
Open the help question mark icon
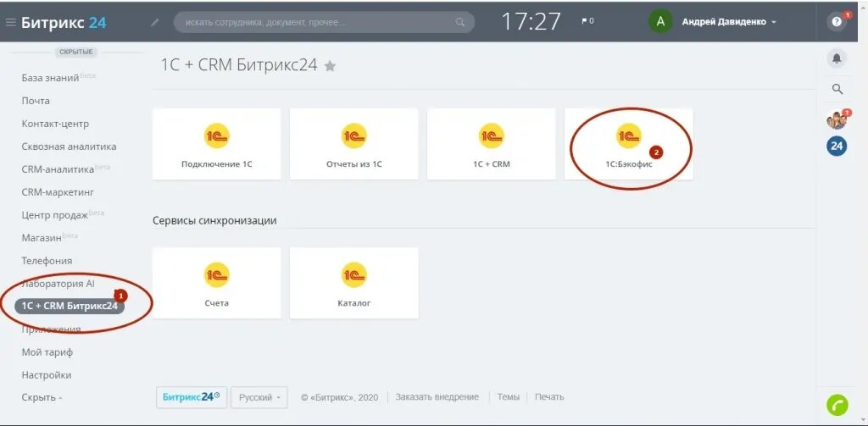coord(837,22)
